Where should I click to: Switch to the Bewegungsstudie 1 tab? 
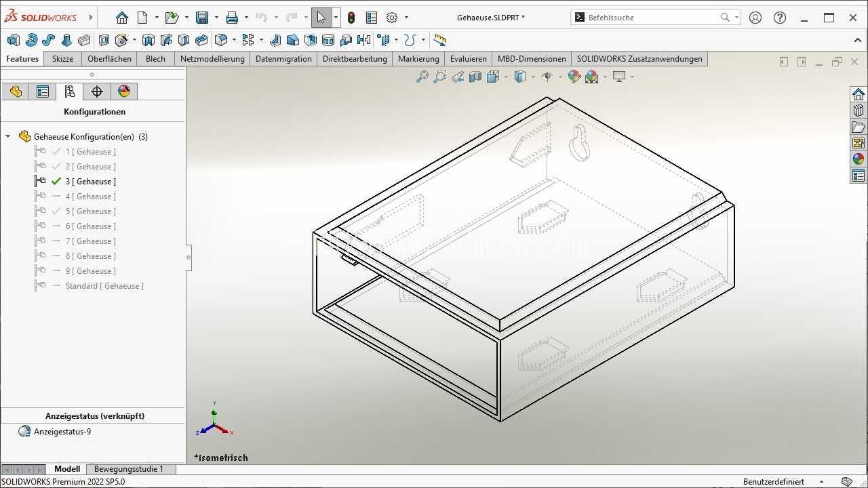(x=129, y=469)
